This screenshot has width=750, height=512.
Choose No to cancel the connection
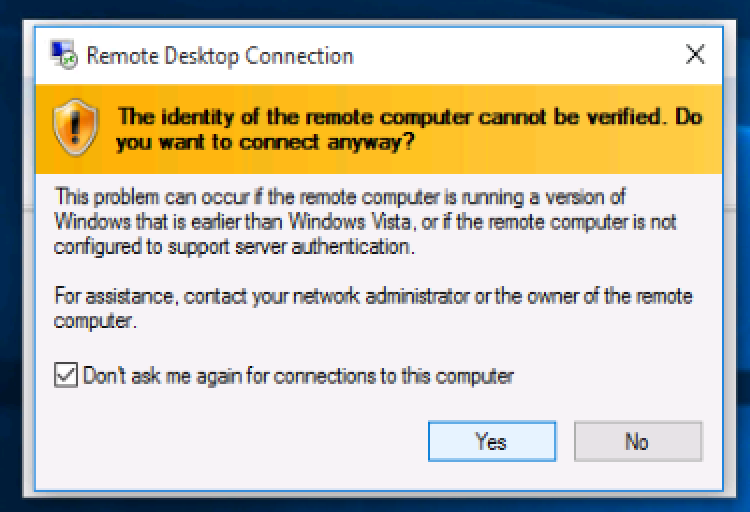637,442
